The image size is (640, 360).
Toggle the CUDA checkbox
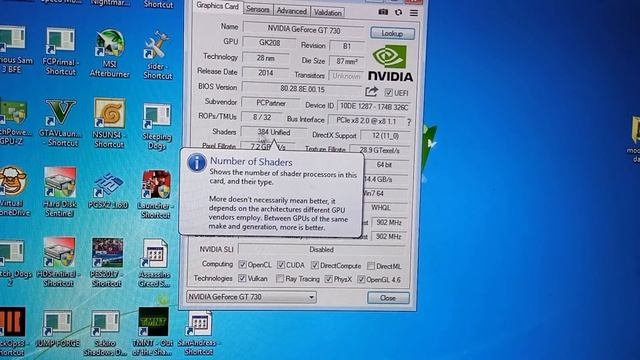[281, 265]
